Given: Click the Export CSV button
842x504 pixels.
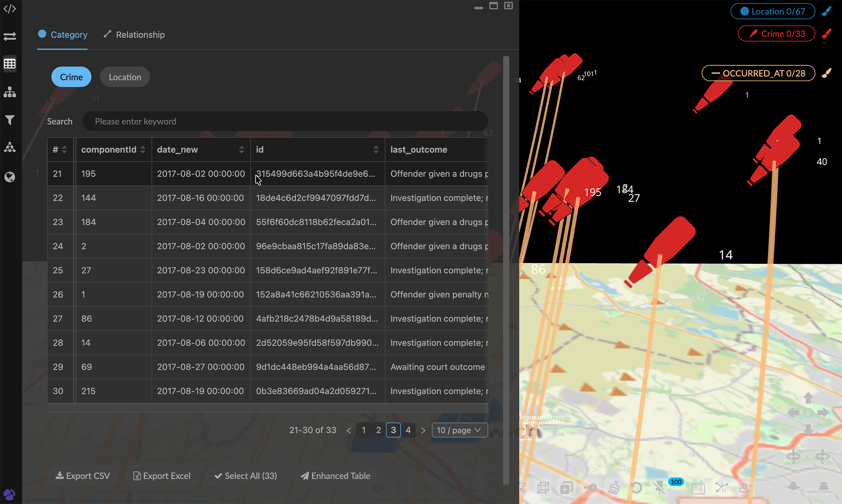Looking at the screenshot, I should point(83,476).
